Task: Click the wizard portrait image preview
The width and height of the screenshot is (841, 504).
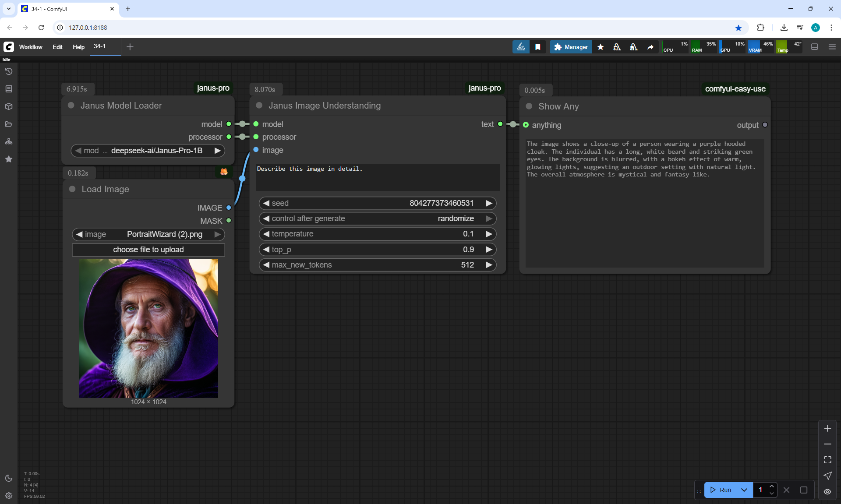Action: 148,328
